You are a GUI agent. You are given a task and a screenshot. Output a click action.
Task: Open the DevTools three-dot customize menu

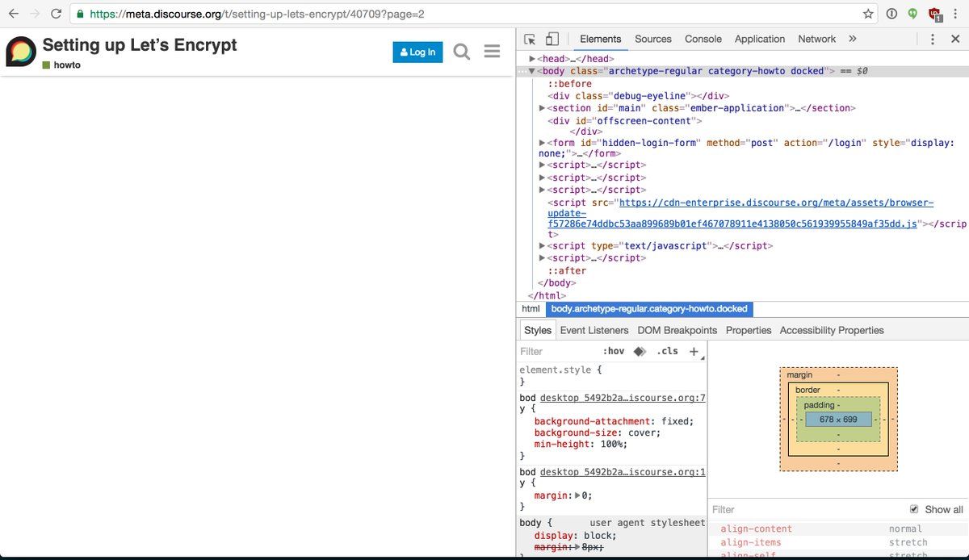[932, 39]
